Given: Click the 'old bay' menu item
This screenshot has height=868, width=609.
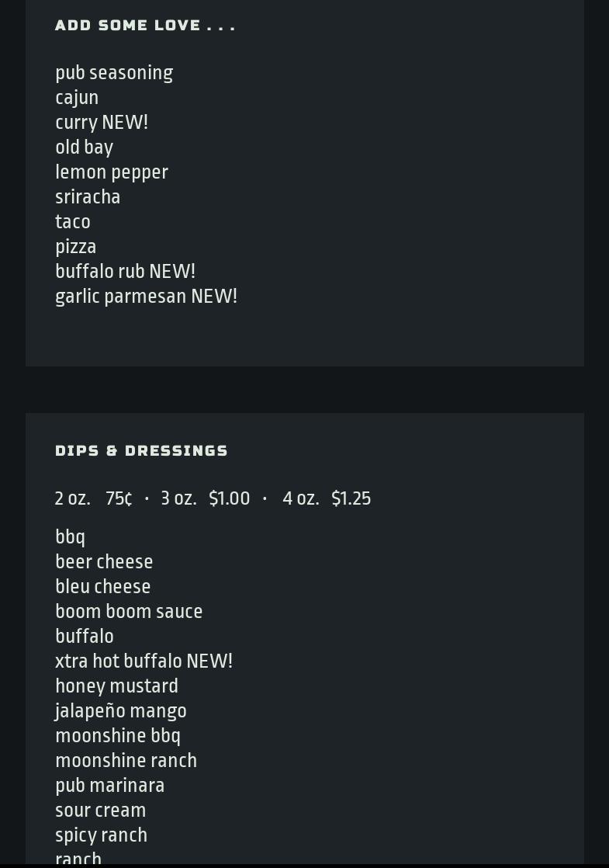Looking at the screenshot, I should (x=84, y=148).
